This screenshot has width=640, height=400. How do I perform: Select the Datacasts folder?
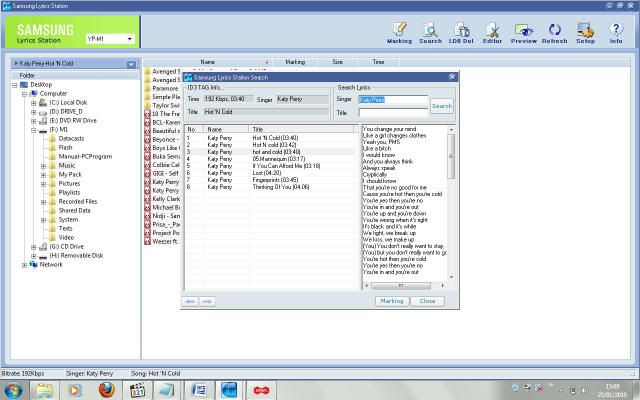71,139
